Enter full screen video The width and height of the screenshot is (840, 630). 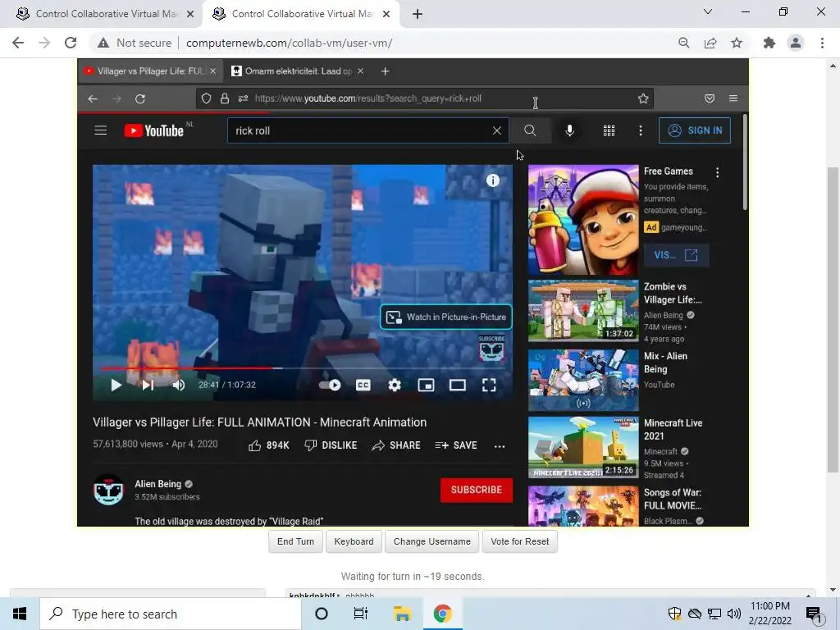pyautogui.click(x=489, y=386)
